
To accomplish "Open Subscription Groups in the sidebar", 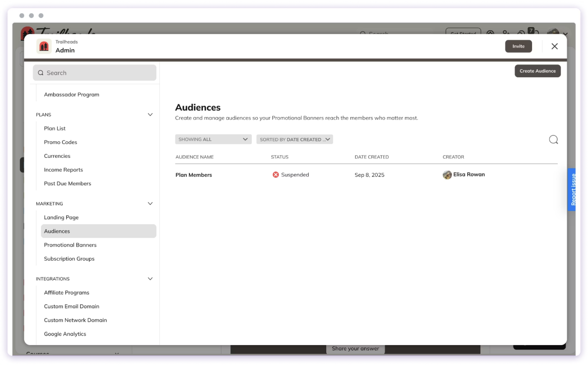I will [69, 259].
